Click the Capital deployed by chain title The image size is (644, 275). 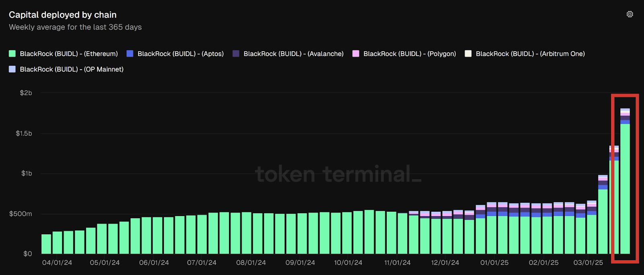[x=63, y=15]
